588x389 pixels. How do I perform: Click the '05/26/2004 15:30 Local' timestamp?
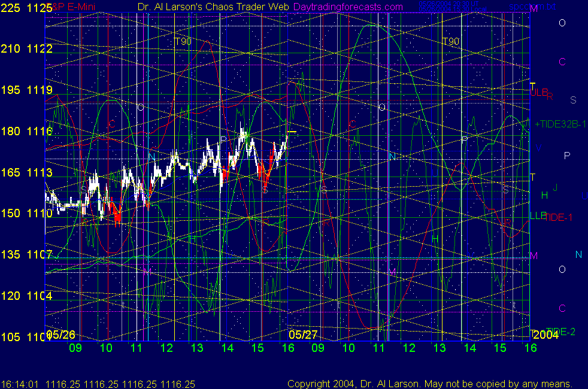tap(453, 9)
